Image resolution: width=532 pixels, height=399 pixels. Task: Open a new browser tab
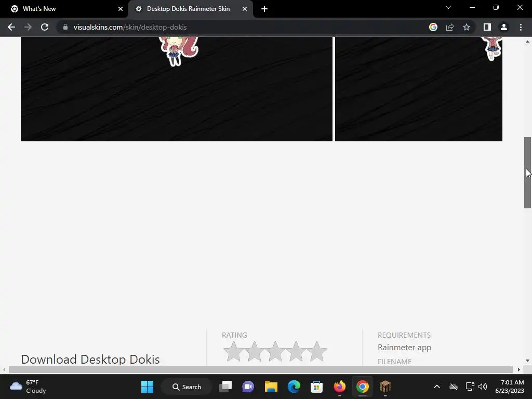pos(264,9)
